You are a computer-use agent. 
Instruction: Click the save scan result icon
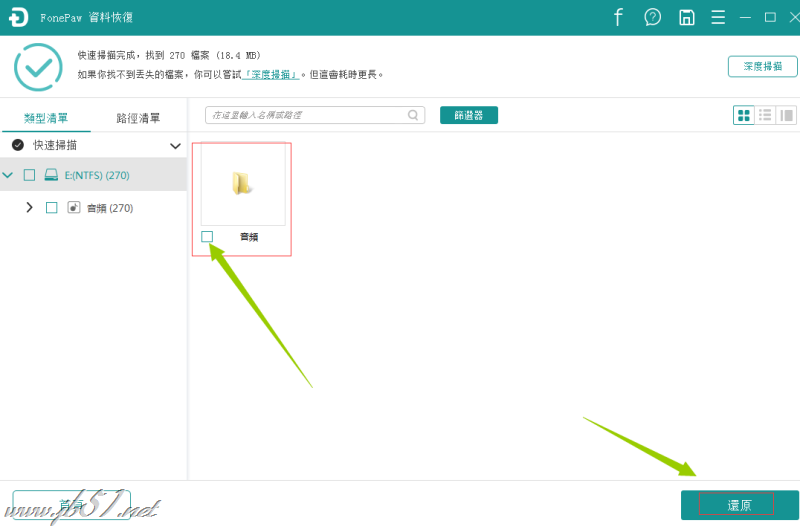point(686,17)
